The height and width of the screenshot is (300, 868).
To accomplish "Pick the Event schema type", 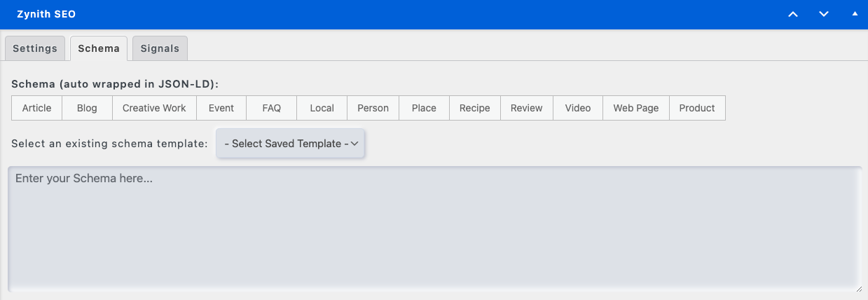I will (x=221, y=108).
